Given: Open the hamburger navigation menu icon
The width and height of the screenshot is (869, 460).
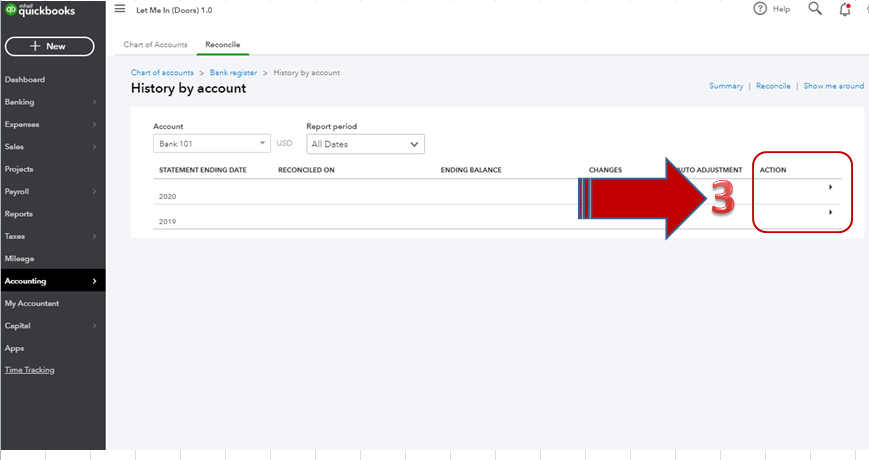Looking at the screenshot, I should tap(120, 9).
